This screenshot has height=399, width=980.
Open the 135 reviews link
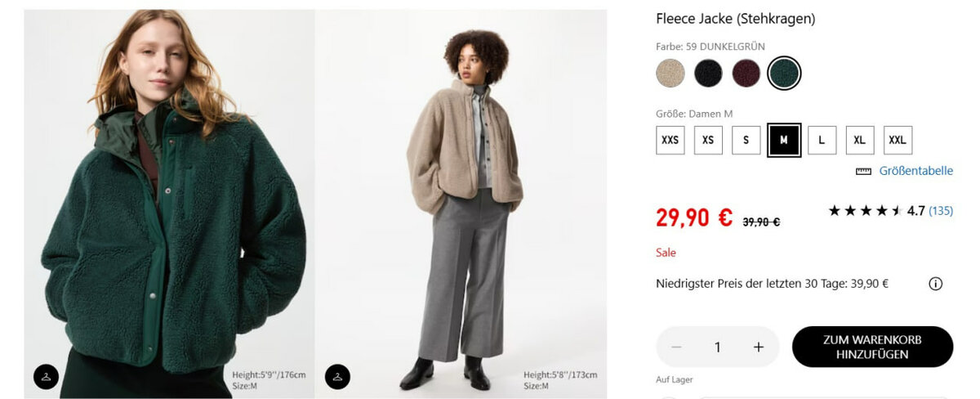[941, 211]
